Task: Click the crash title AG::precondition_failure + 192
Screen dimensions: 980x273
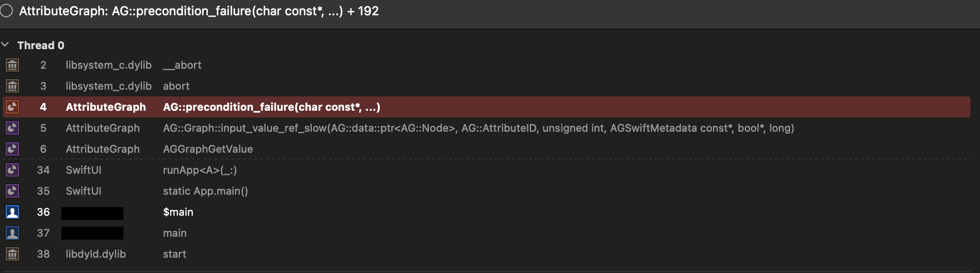Action: (199, 11)
